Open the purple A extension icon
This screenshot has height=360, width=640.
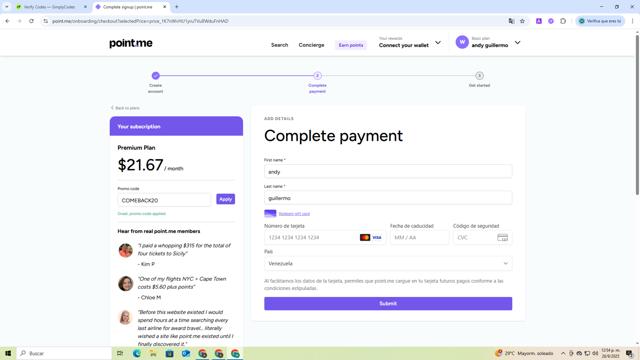coord(539,21)
